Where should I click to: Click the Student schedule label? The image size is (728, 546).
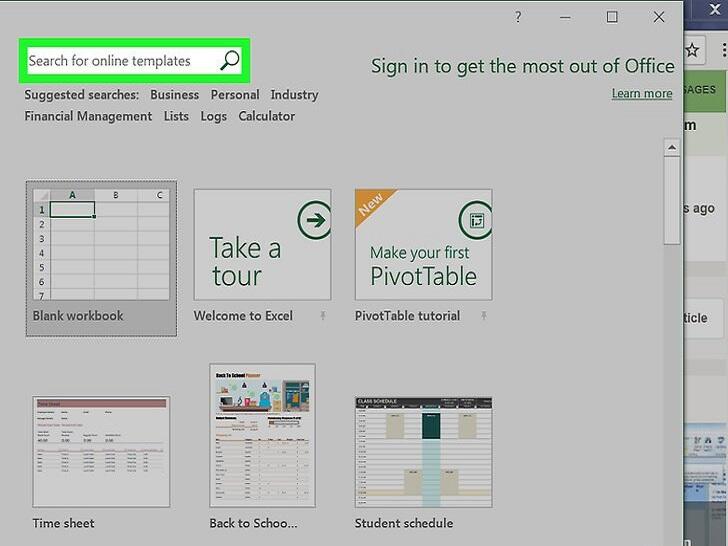pos(404,523)
